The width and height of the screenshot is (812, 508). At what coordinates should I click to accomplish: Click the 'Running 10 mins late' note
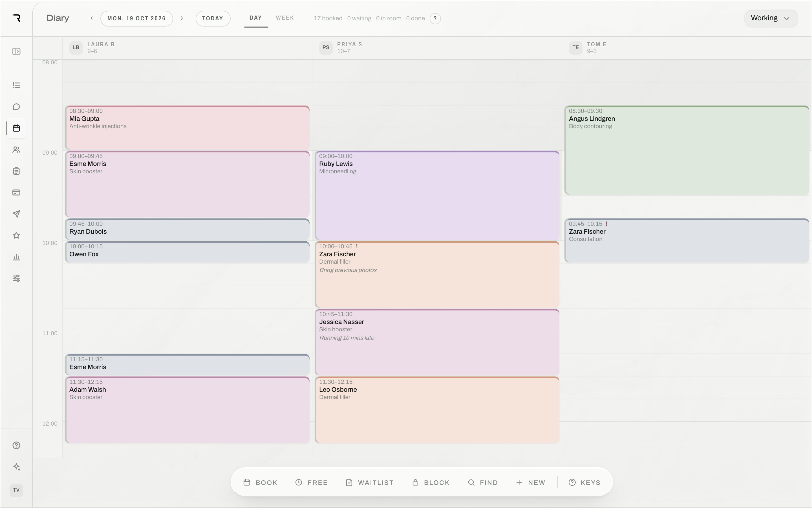(347, 338)
